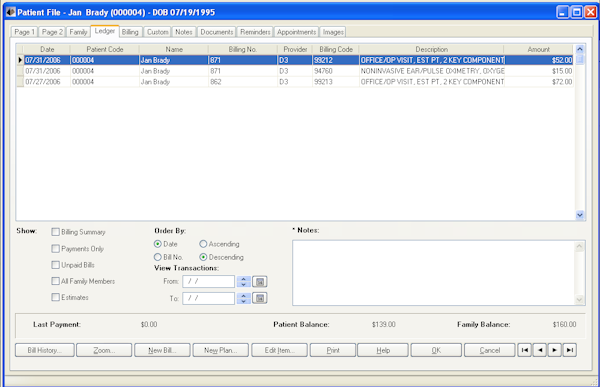Screen dimensions: 600x387
Task: Print the ledger
Action: tap(333, 350)
